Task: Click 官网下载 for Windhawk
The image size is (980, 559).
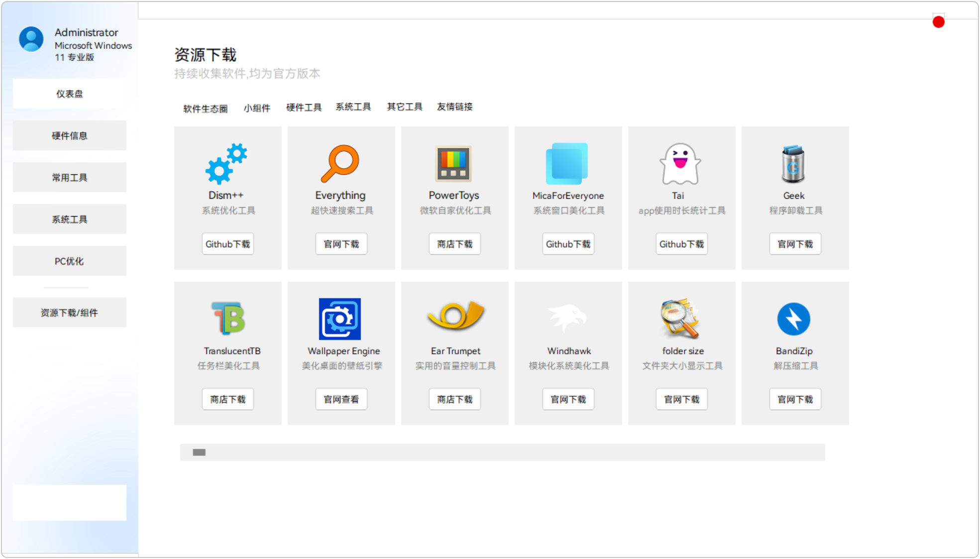Action: [x=568, y=399]
